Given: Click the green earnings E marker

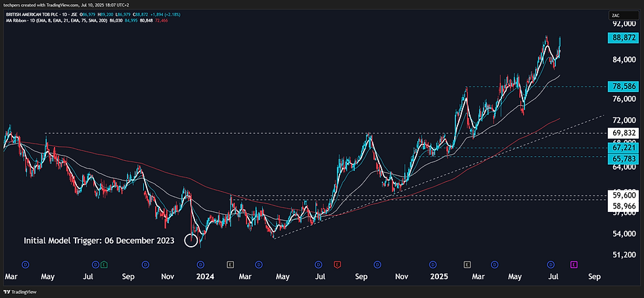Looking at the screenshot, I should point(104,265).
